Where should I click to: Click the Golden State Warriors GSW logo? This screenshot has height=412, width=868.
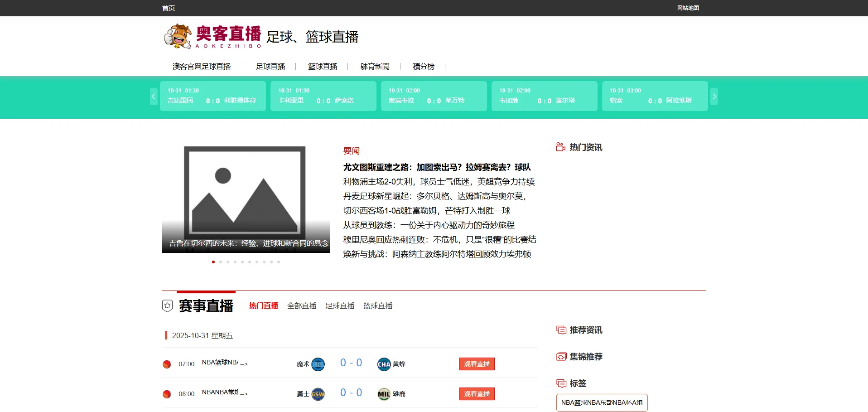(x=318, y=394)
